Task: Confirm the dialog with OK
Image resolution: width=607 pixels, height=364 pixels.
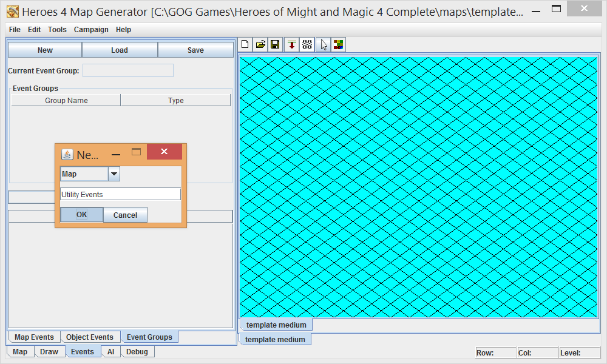Action: [82, 215]
